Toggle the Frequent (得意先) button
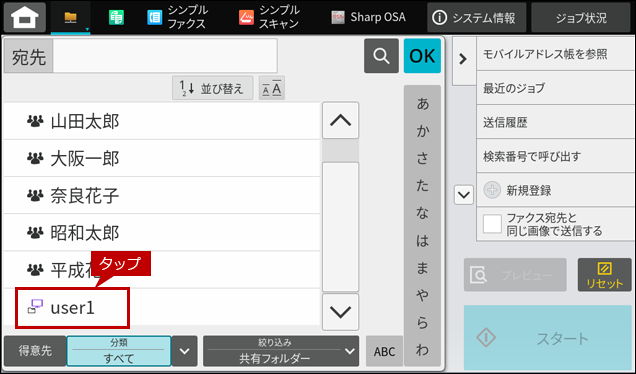Screen dimensions: 636x374 pos(35,350)
